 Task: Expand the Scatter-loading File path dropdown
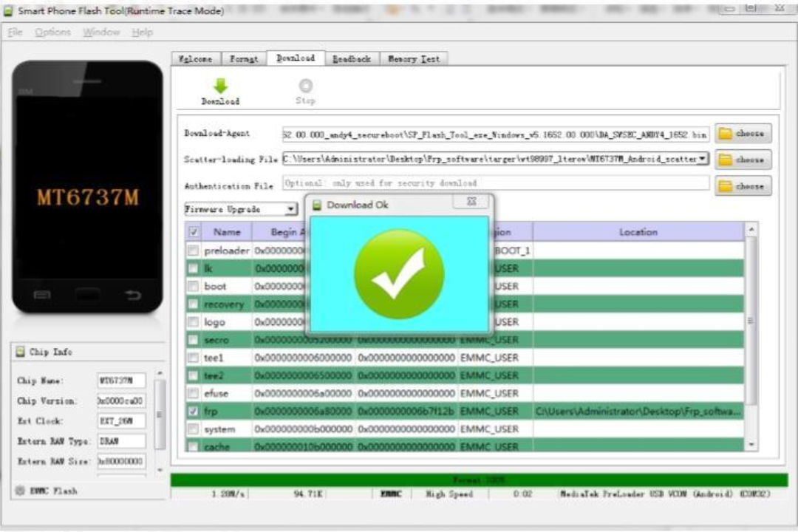pyautogui.click(x=703, y=159)
